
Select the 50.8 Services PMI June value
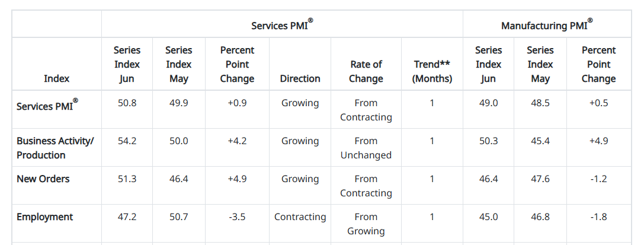tap(127, 103)
